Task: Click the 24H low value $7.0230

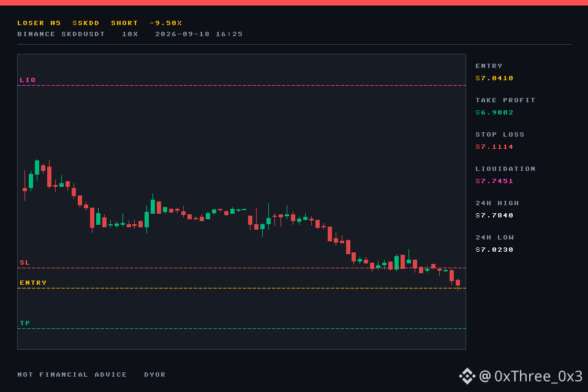Action: [x=494, y=250]
